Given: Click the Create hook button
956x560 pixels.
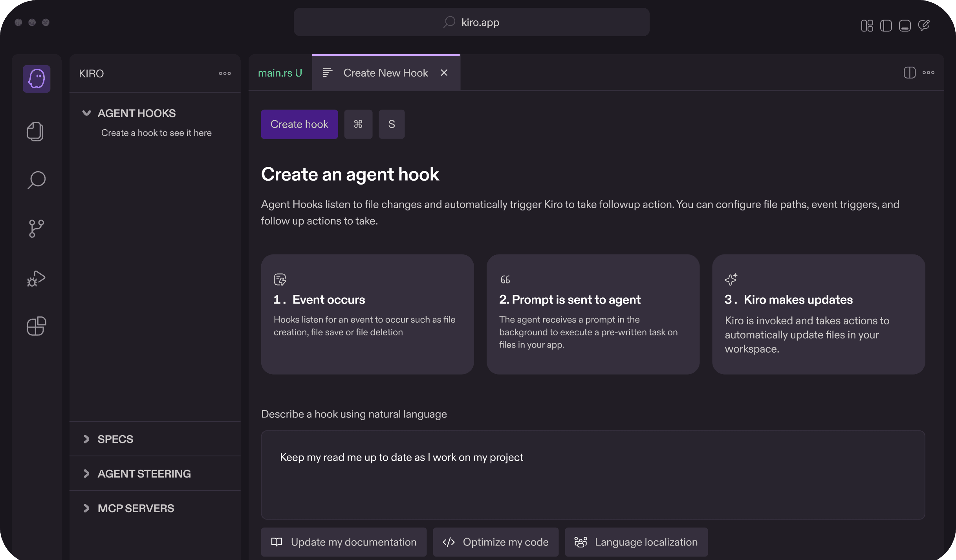Looking at the screenshot, I should click(x=299, y=124).
